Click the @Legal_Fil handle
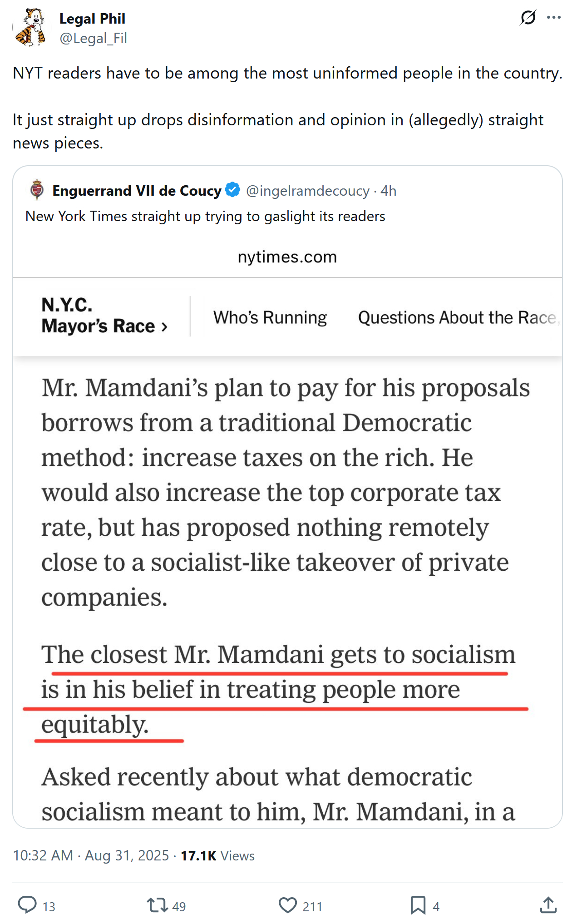The image size is (577, 924). pos(93,38)
